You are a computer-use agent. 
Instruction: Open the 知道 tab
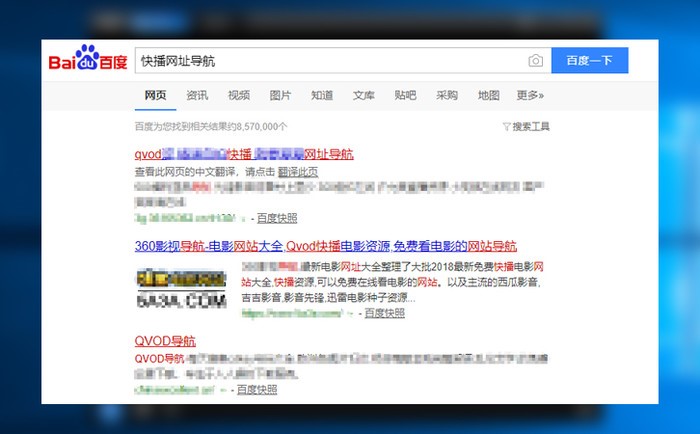coord(322,95)
